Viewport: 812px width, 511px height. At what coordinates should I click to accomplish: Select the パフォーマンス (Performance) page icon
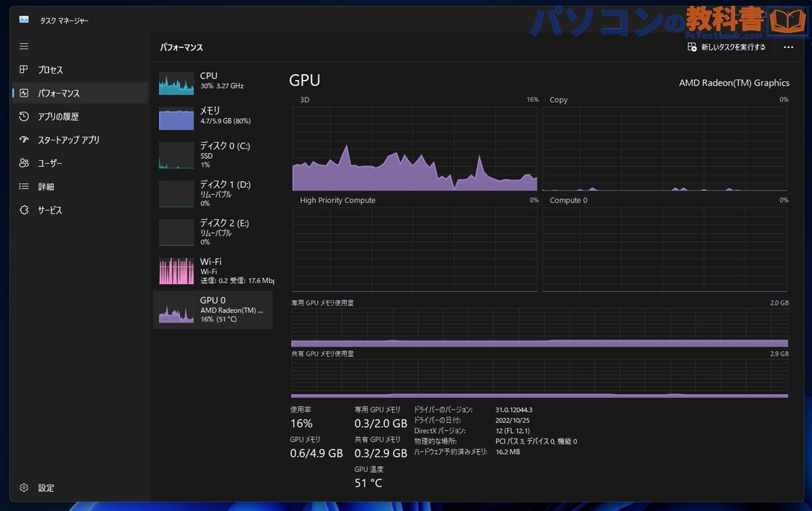tap(23, 93)
